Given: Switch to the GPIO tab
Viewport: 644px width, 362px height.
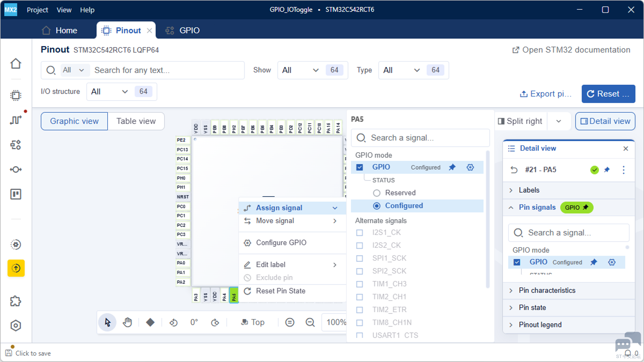Looking at the screenshot, I should coord(183,30).
